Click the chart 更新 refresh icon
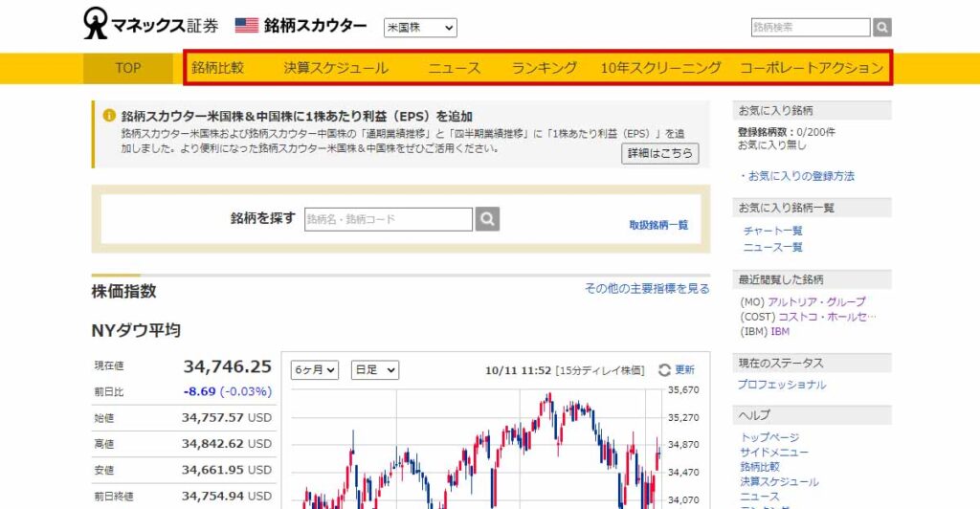Viewport: 980px width, 509px height. pyautogui.click(x=664, y=369)
